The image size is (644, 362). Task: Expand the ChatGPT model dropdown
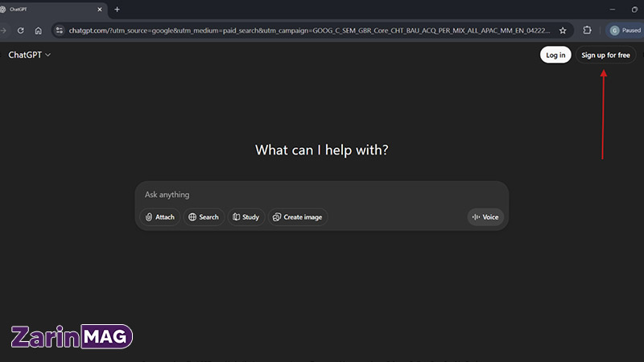coord(30,55)
